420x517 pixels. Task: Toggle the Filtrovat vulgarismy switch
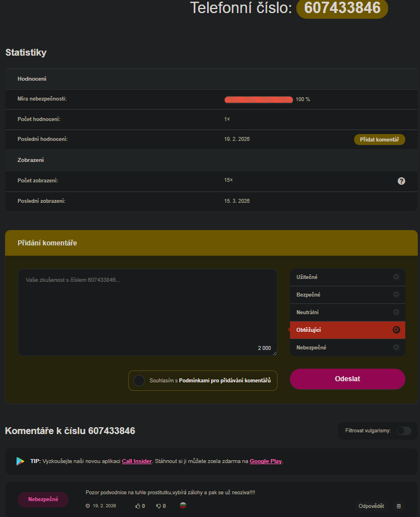coord(404,431)
